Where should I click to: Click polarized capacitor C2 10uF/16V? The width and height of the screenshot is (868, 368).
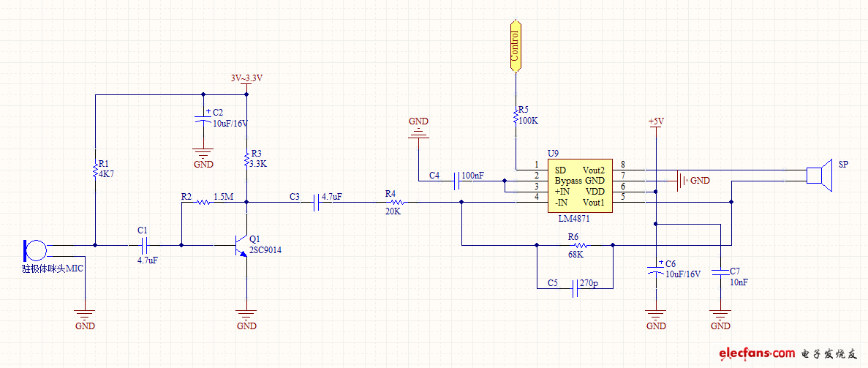coord(204,120)
